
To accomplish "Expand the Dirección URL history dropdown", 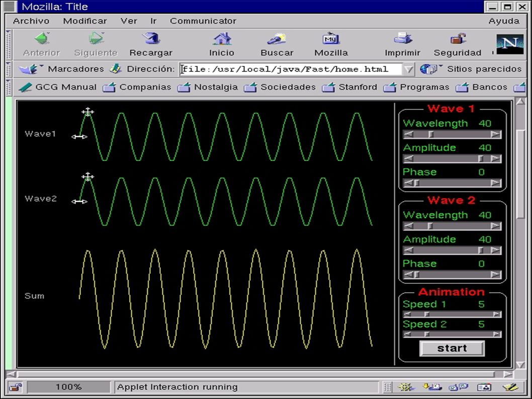I will (x=409, y=69).
